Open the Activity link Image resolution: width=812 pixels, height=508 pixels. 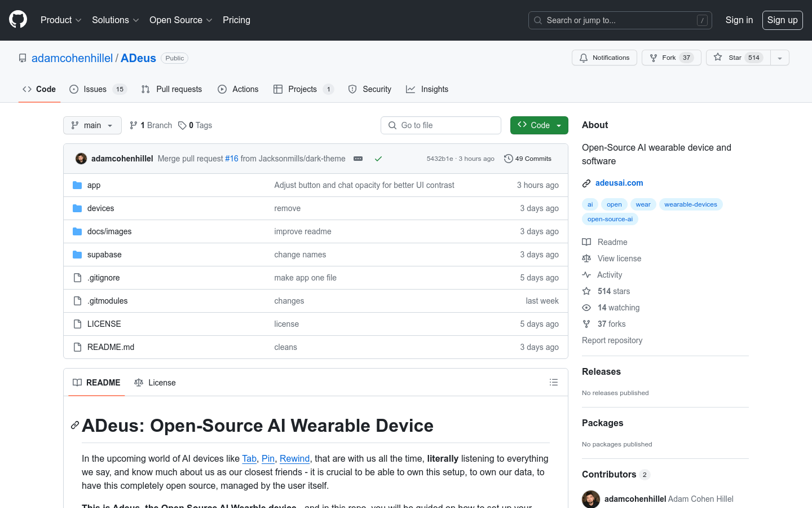pyautogui.click(x=602, y=275)
